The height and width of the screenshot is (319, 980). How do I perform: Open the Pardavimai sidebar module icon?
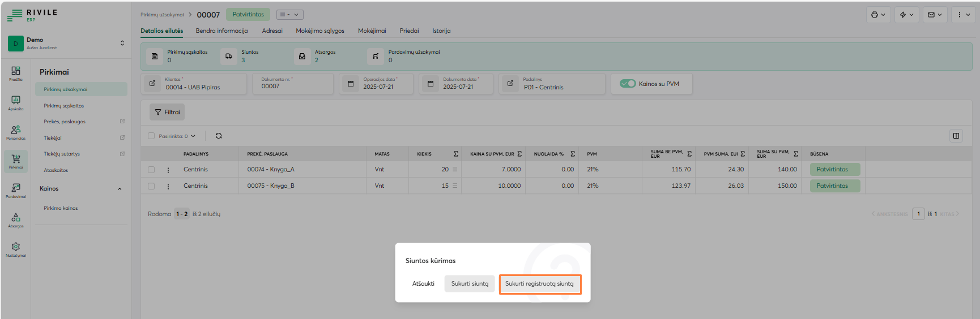pyautogui.click(x=16, y=190)
